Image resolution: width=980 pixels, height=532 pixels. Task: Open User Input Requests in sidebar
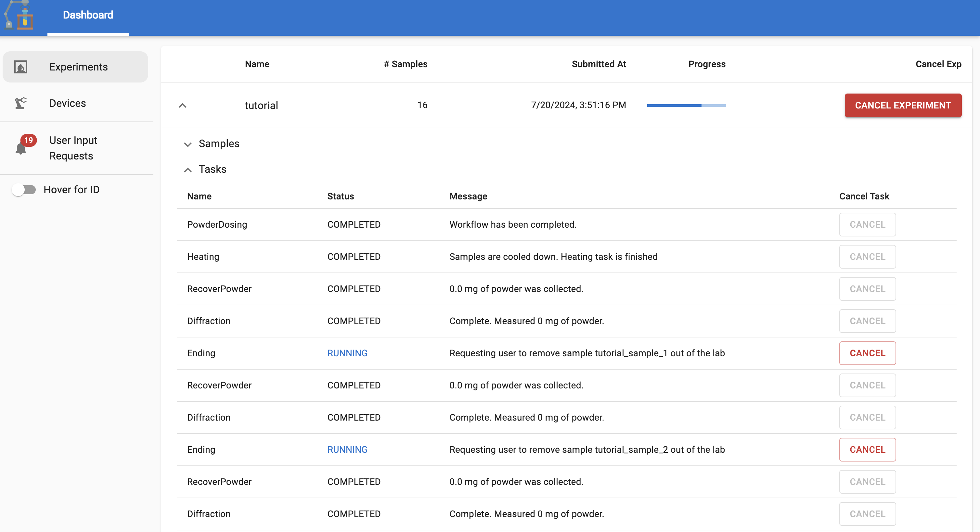75,148
